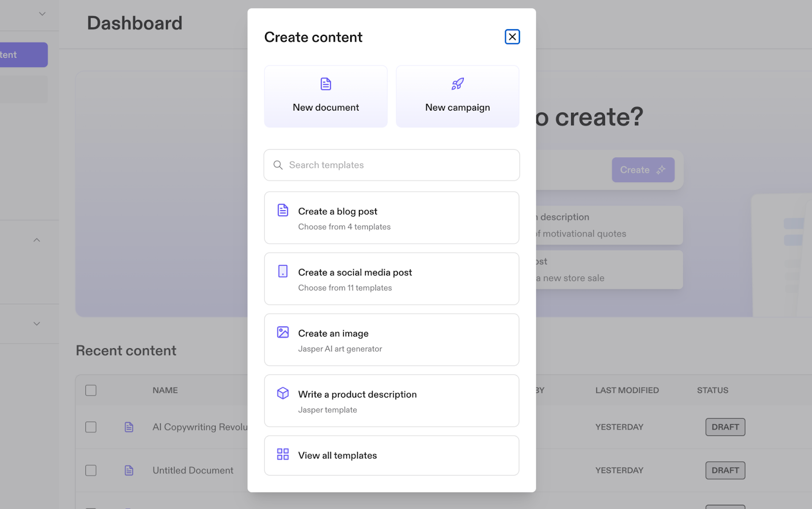Click the blog post document icon
The width and height of the screenshot is (812, 509).
point(283,210)
